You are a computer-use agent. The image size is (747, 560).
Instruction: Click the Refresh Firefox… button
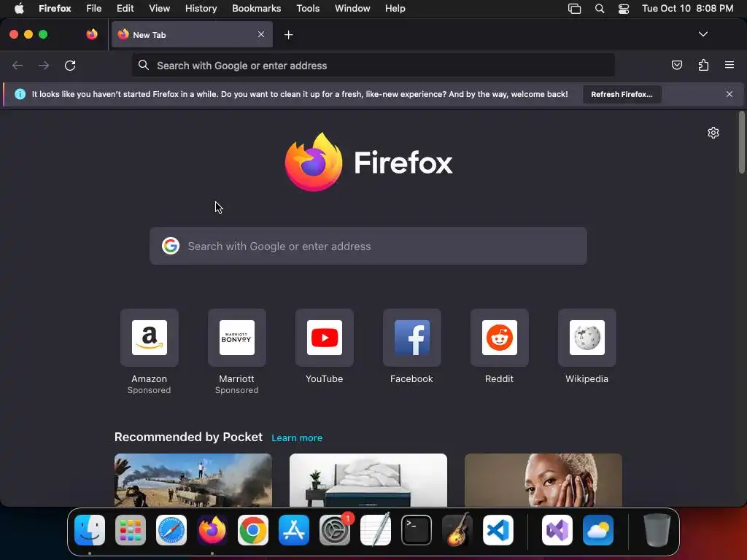[x=622, y=94]
